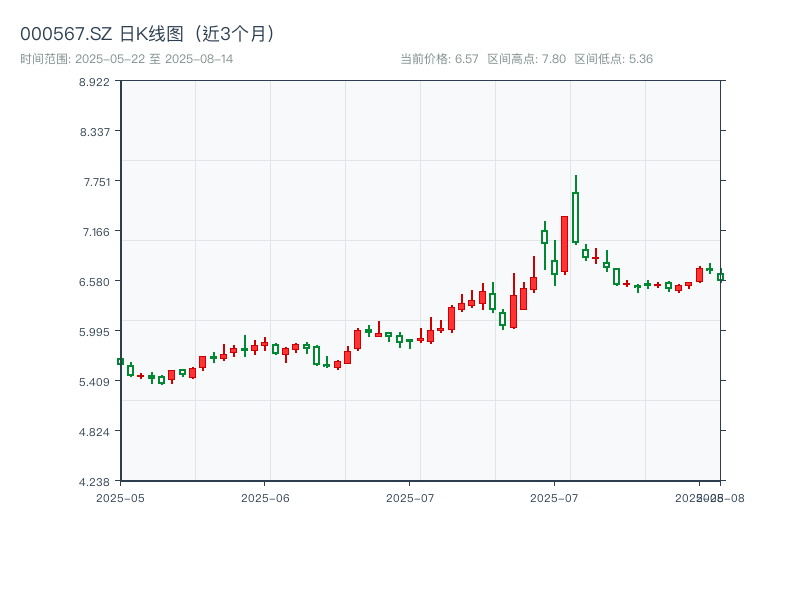
Task: Select the 2025-06 x-axis date label
Action: point(265,497)
